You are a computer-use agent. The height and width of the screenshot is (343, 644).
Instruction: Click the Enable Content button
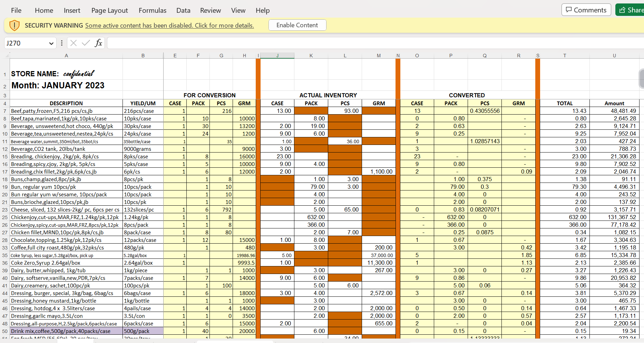point(297,25)
